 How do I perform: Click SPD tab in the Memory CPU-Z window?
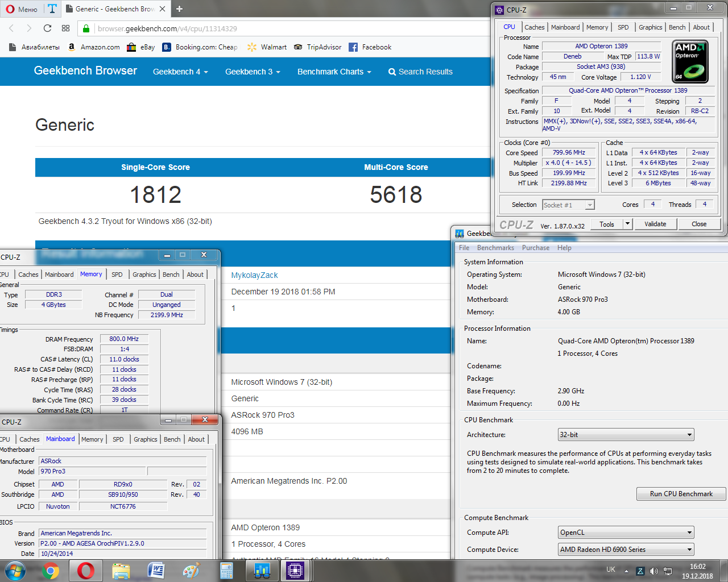click(x=117, y=275)
